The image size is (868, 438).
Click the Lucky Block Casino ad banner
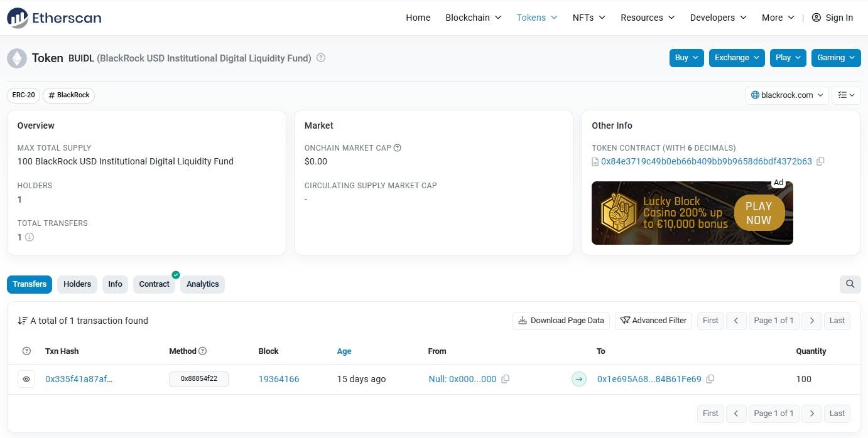point(692,213)
